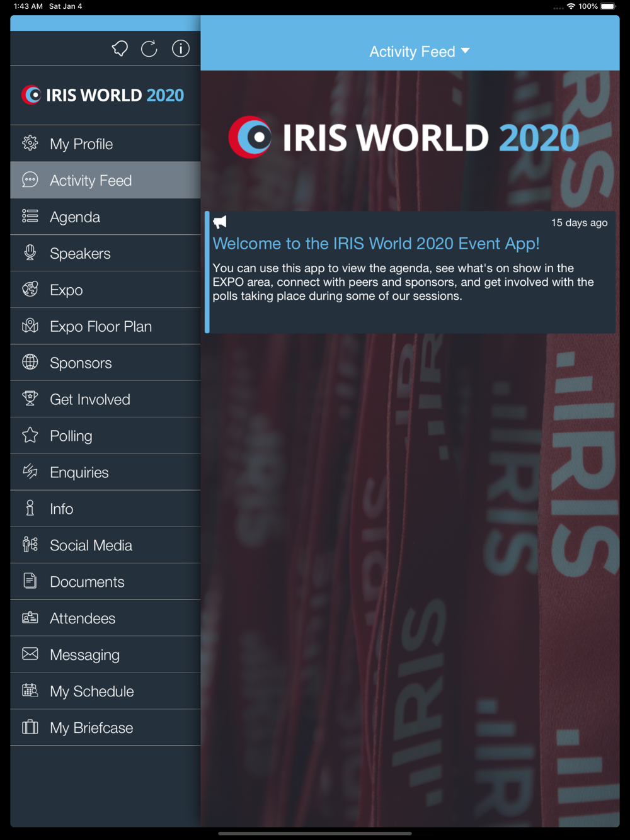Open Expo Floor Plan menu item
Screen dimensions: 630x840
coord(105,326)
